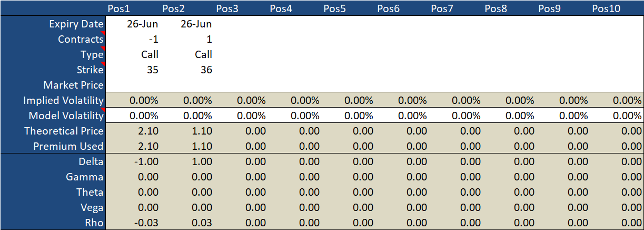644x230 pixels.
Task: Select the empty Pos1 Market Price cell
Action: pyautogui.click(x=132, y=85)
